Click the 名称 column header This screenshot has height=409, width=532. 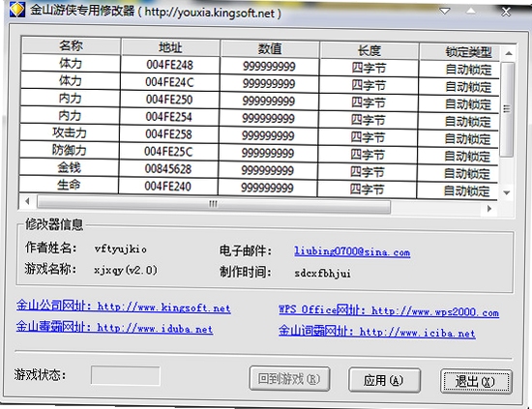(72, 45)
